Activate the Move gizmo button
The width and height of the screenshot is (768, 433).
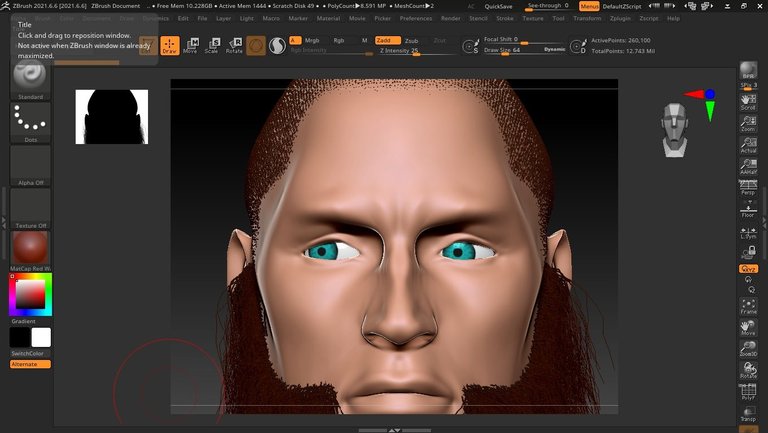(x=190, y=46)
